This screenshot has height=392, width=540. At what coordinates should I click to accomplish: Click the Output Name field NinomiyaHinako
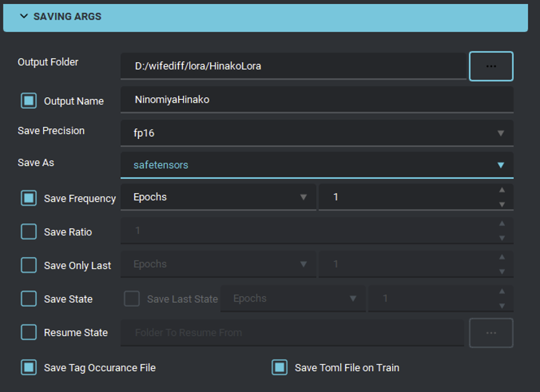click(x=317, y=99)
